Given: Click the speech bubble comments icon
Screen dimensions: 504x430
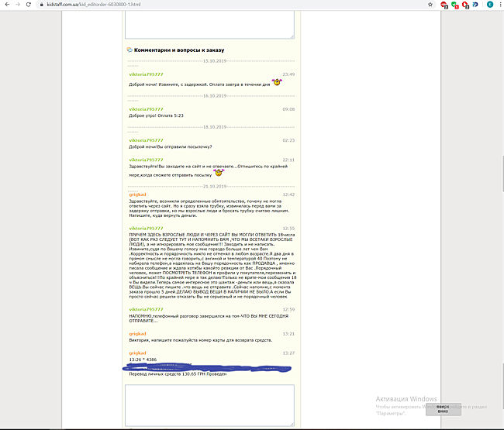Looking at the screenshot, I should 129,50.
